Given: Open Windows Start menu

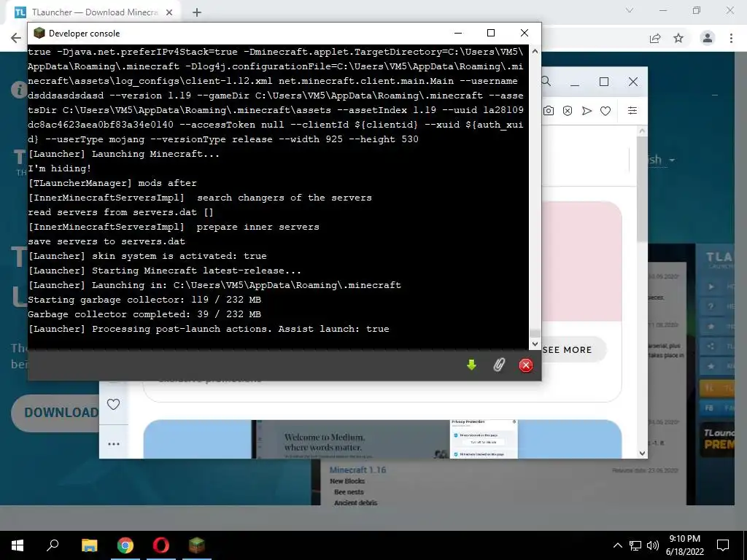Looking at the screenshot, I should (18, 545).
